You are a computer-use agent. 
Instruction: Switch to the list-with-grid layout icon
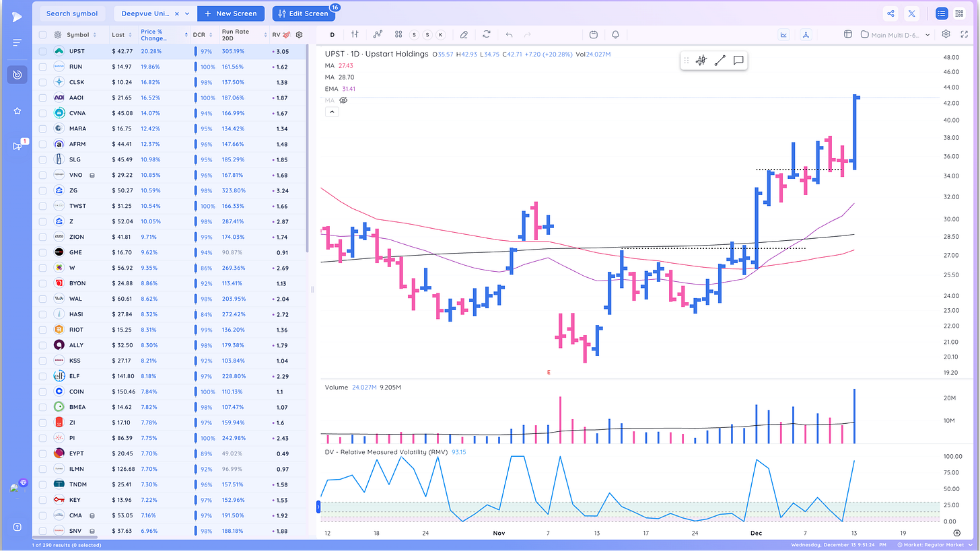pos(959,13)
